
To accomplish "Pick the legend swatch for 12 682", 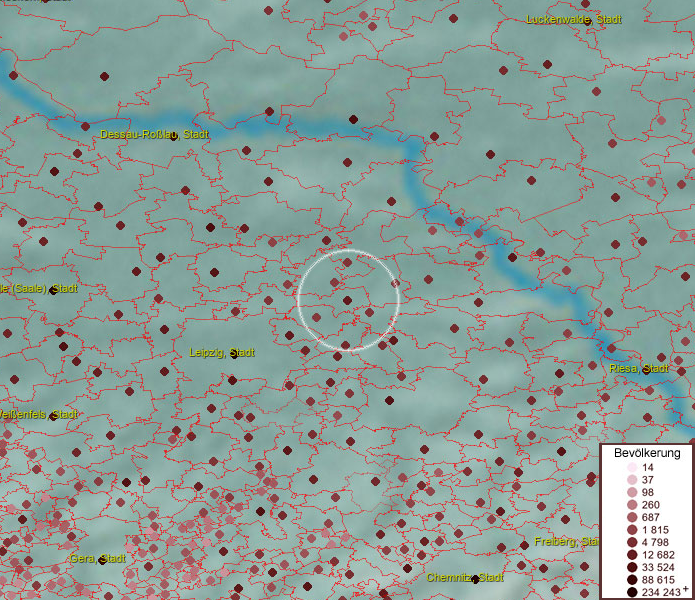I will tap(632, 555).
